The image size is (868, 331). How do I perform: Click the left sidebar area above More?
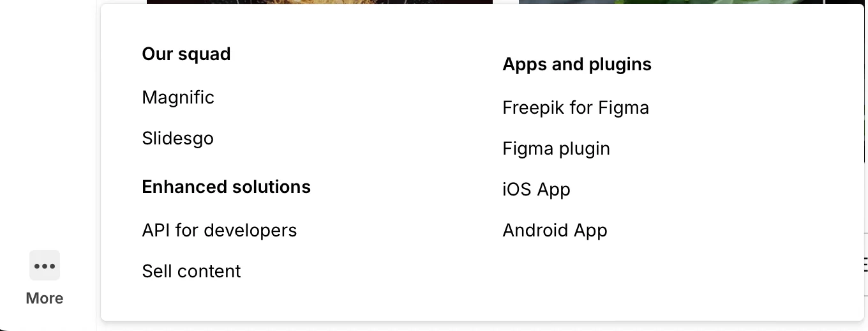tap(45, 128)
